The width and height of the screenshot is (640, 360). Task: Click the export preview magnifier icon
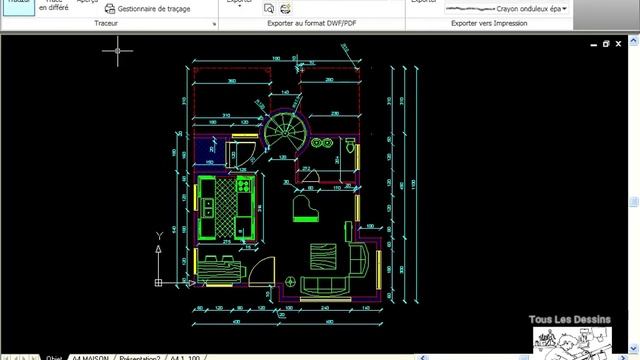269,8
